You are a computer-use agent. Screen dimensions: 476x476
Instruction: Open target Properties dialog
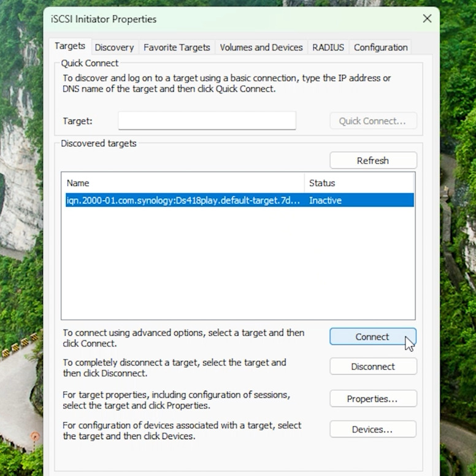pos(373,399)
